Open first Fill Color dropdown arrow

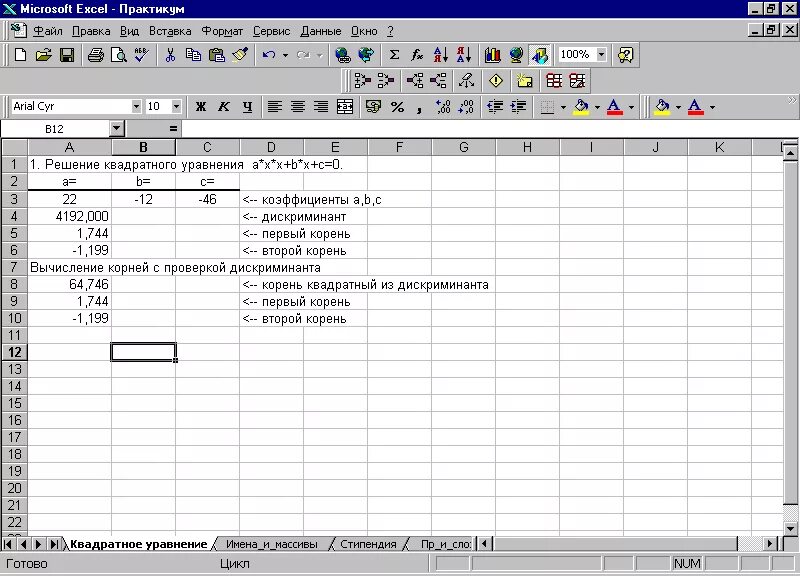[597, 107]
